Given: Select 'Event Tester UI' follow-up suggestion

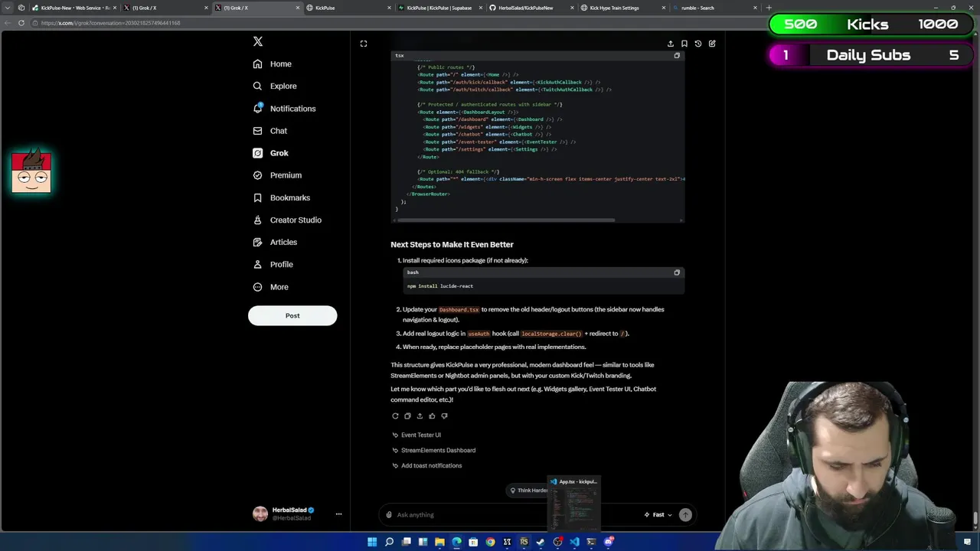Looking at the screenshot, I should [416, 435].
